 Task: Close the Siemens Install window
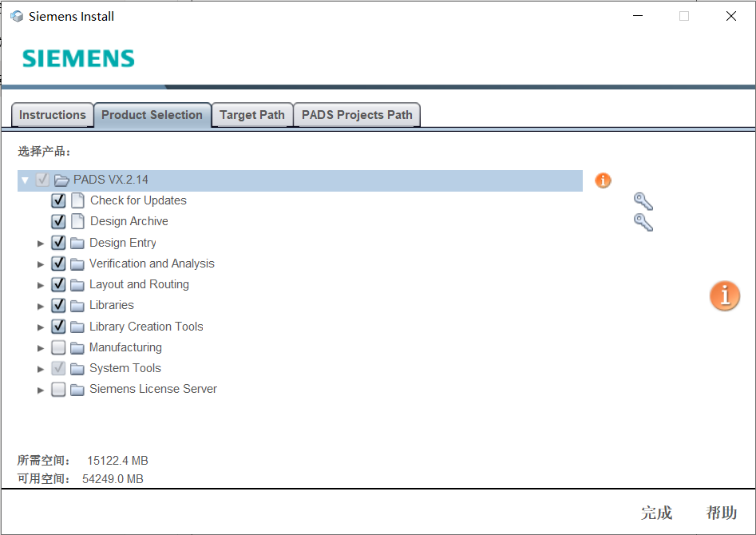coord(731,16)
